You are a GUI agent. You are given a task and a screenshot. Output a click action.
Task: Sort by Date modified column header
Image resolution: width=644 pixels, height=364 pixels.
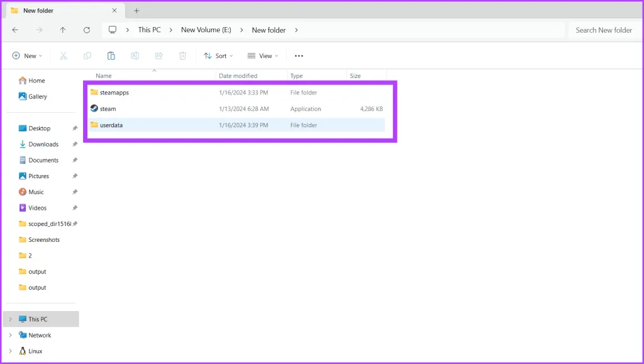point(238,76)
